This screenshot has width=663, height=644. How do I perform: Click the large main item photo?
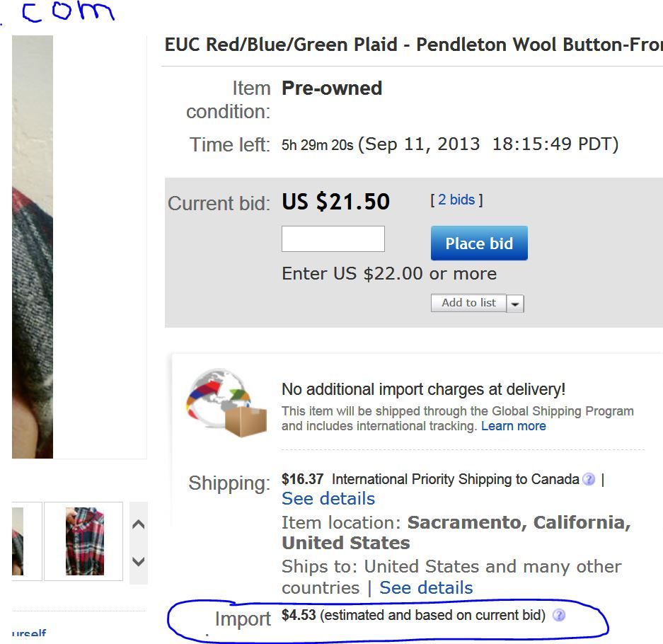[33, 248]
